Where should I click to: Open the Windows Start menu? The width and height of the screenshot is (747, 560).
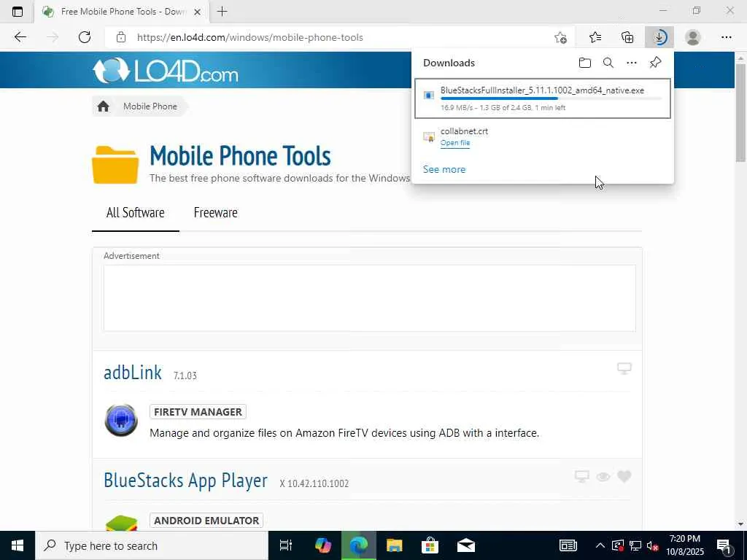point(18,545)
